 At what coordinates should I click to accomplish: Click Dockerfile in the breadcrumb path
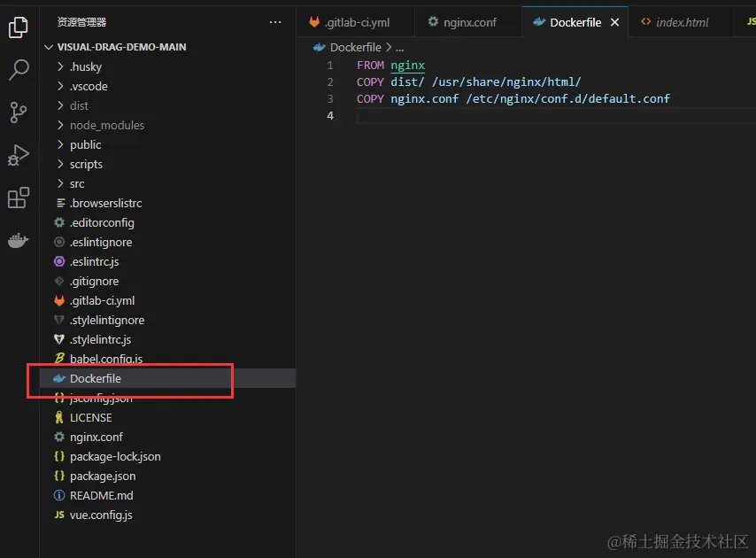click(355, 47)
